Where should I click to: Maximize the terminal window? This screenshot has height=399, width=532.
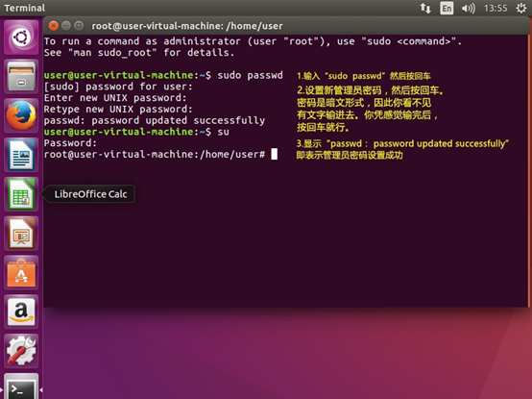[79, 25]
